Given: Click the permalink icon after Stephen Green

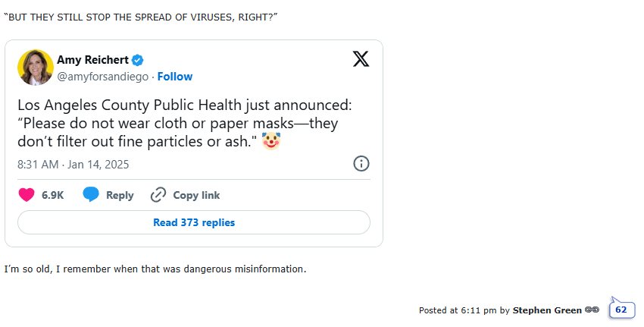Looking at the screenshot, I should pos(592,310).
